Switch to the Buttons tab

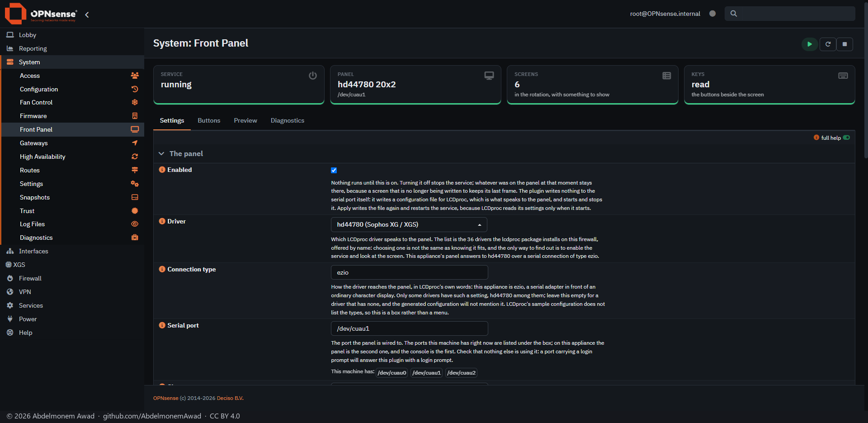tap(209, 120)
